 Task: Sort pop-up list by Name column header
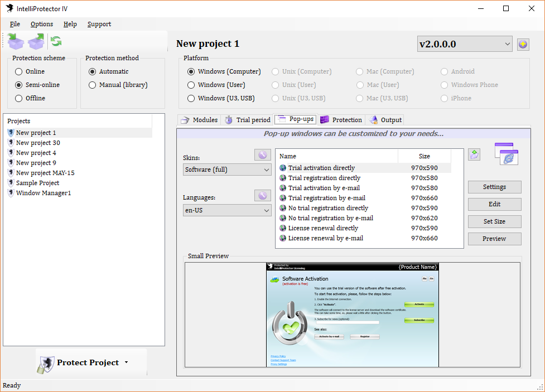point(337,156)
